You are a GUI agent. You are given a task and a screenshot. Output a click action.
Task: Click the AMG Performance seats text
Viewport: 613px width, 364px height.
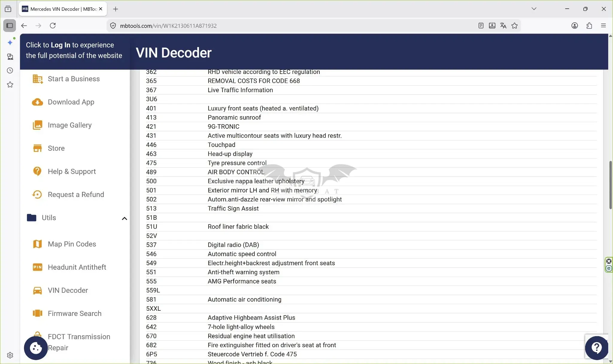[x=242, y=281]
